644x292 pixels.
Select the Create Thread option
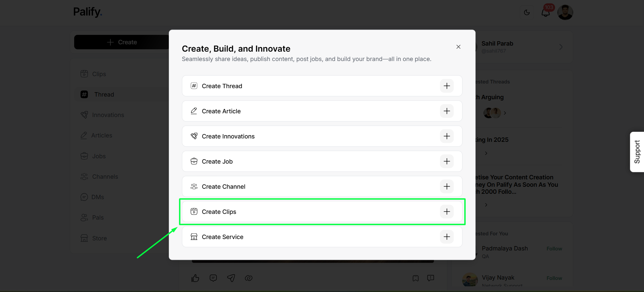click(x=322, y=86)
